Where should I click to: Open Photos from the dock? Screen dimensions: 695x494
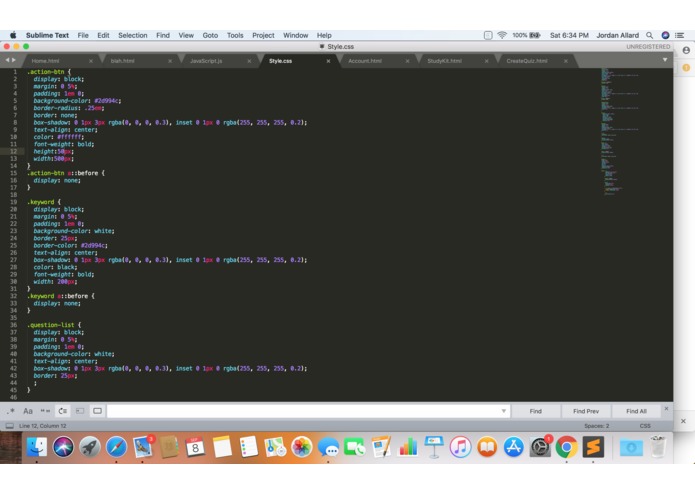point(301,447)
